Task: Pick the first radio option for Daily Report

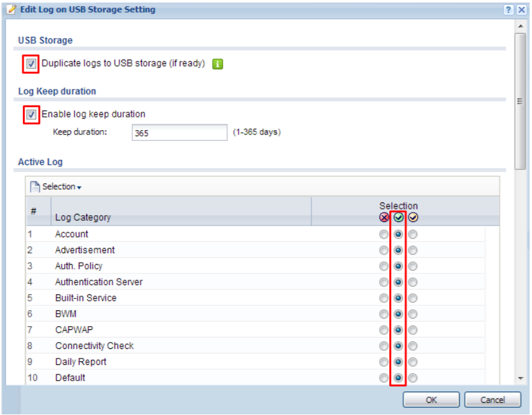Action: [383, 362]
